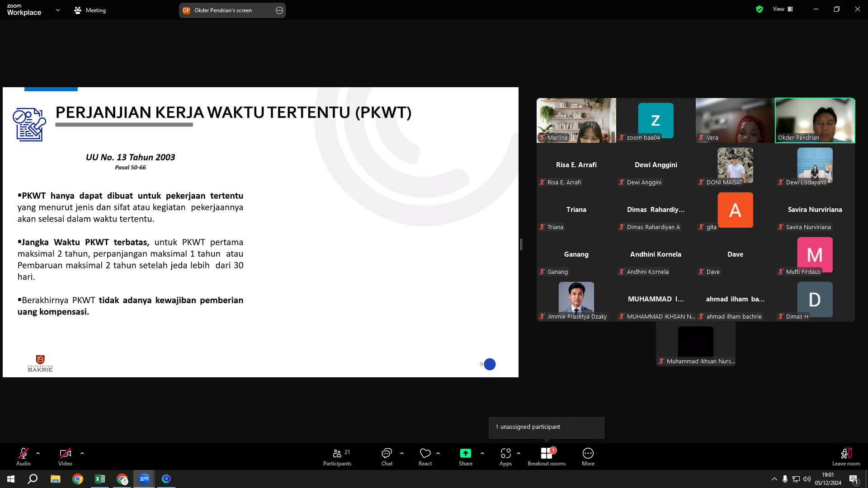The height and width of the screenshot is (488, 868).
Task: Change layout with the View button
Action: tap(783, 9)
